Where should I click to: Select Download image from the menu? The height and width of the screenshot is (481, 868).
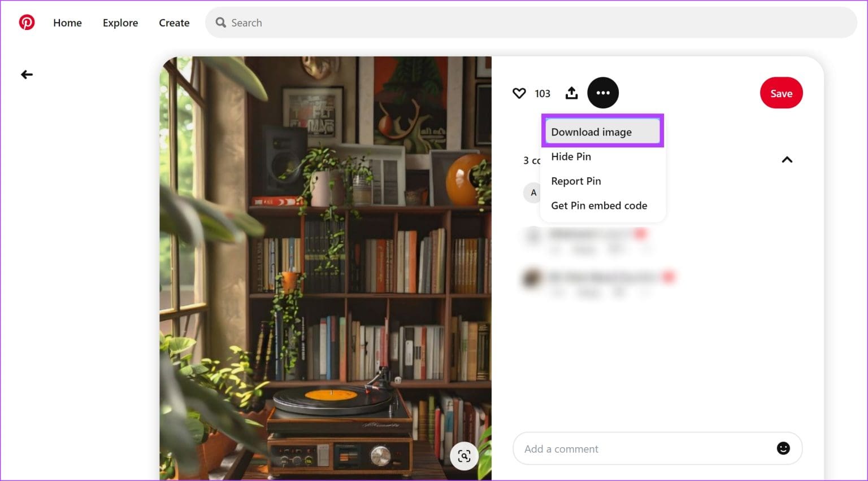(591, 132)
